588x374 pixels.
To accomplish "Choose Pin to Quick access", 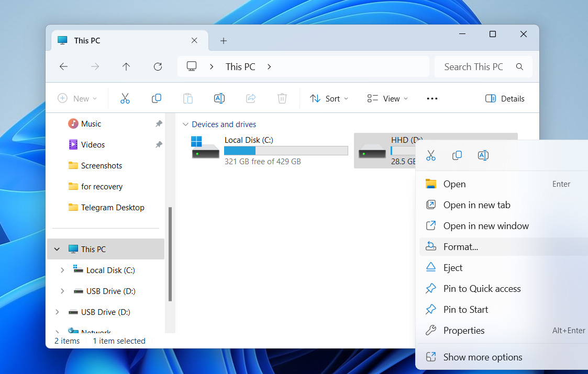I will (504, 289).
